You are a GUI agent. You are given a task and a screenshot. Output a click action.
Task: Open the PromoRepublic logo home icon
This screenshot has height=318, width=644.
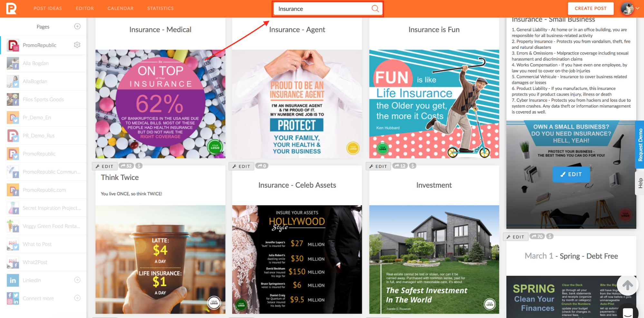tap(11, 8)
